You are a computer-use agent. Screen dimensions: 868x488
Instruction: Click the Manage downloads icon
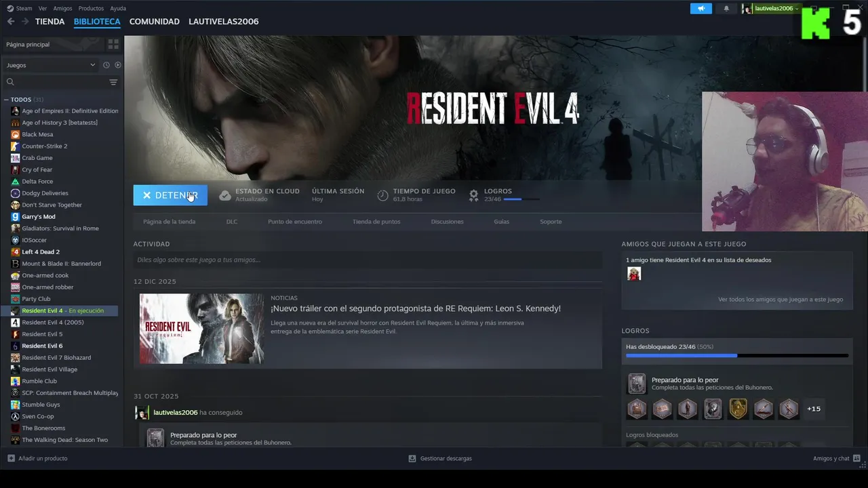412,459
